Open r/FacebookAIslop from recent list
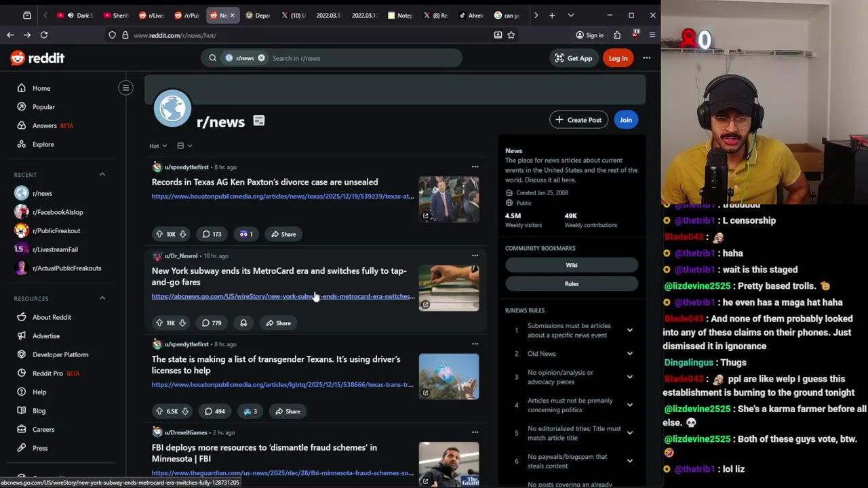This screenshot has width=868, height=488. pos(58,212)
